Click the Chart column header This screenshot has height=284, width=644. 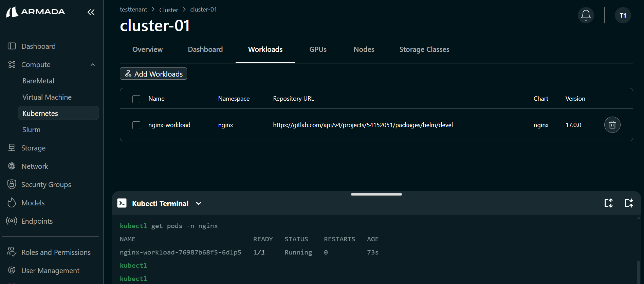coord(541,99)
